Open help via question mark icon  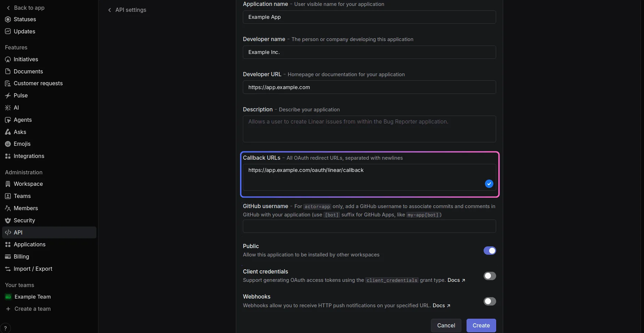tap(5, 328)
